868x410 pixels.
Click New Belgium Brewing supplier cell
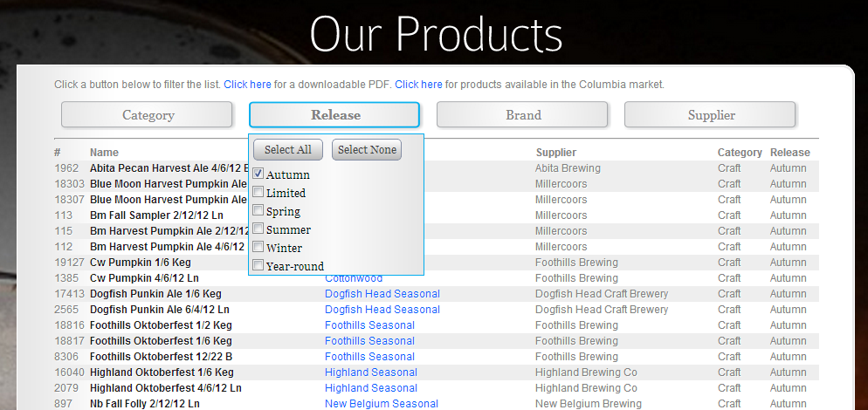pyautogui.click(x=588, y=404)
